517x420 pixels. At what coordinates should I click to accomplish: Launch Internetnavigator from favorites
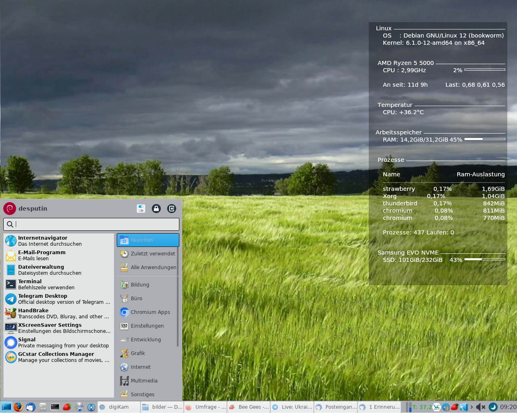click(x=59, y=241)
